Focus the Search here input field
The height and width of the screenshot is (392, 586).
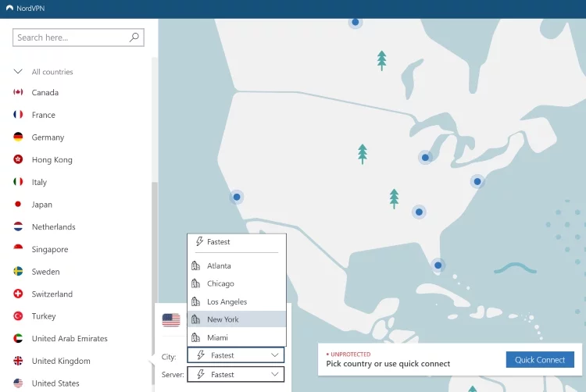point(70,37)
